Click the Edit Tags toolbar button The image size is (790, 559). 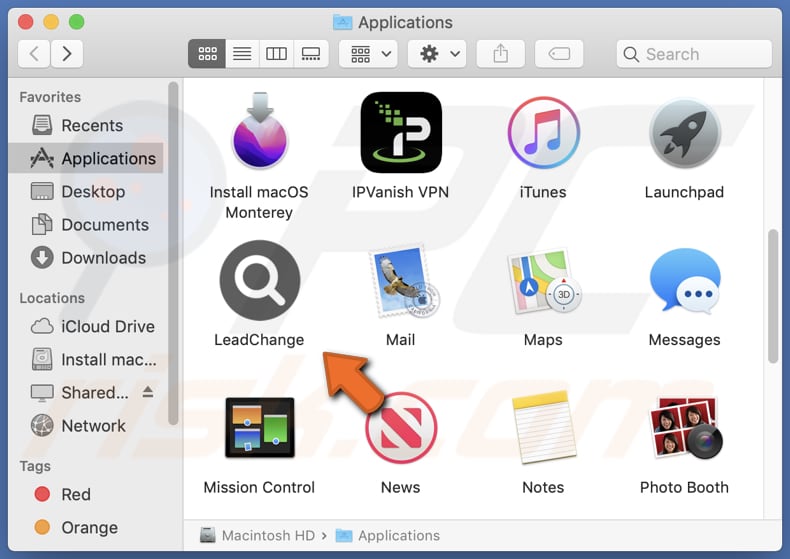point(559,53)
